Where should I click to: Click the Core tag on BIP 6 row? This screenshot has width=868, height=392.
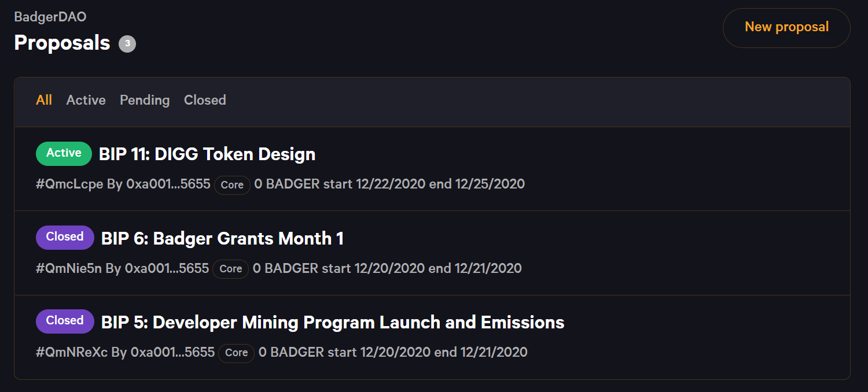click(230, 269)
